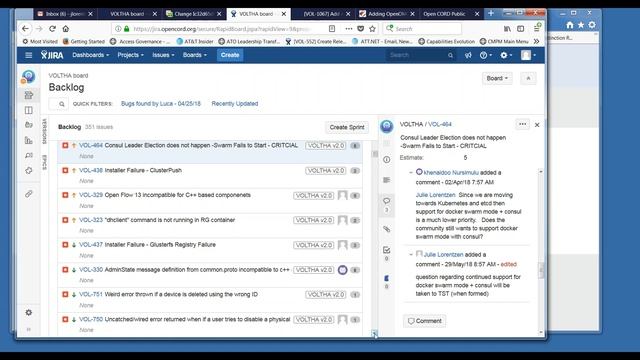Click the bug type icon of VOL-464

[x=65, y=145]
